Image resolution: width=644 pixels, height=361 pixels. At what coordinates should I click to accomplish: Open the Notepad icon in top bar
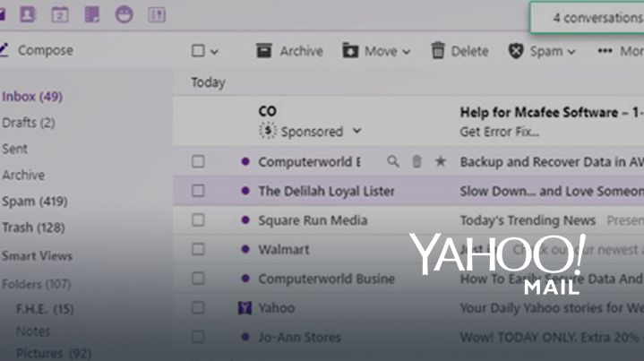pos(91,15)
